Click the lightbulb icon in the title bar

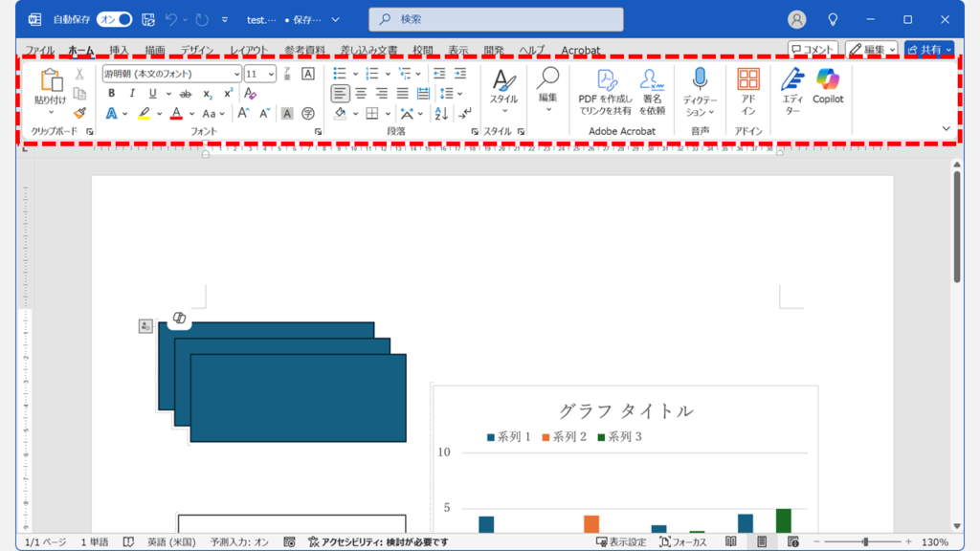tap(833, 20)
